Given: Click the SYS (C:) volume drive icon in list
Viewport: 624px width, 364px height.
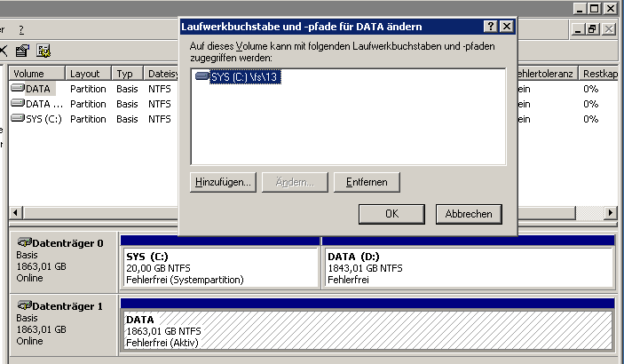Looking at the screenshot, I should point(18,119).
